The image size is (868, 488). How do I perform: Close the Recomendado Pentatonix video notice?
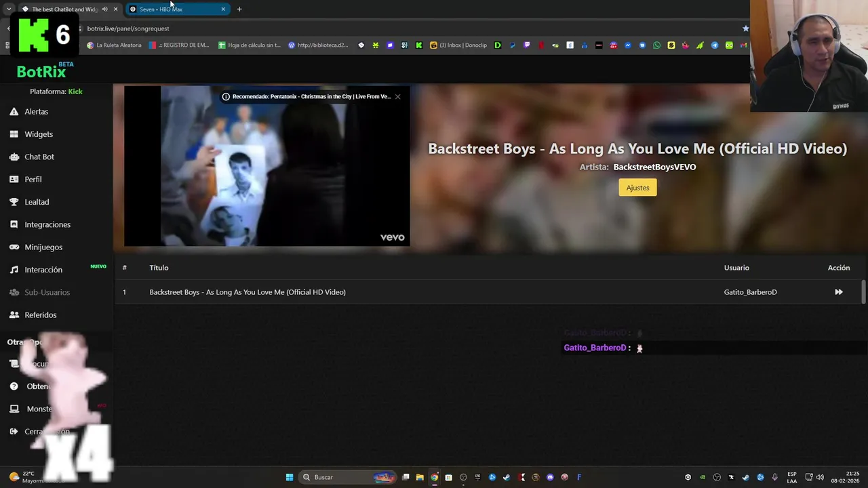click(x=397, y=96)
